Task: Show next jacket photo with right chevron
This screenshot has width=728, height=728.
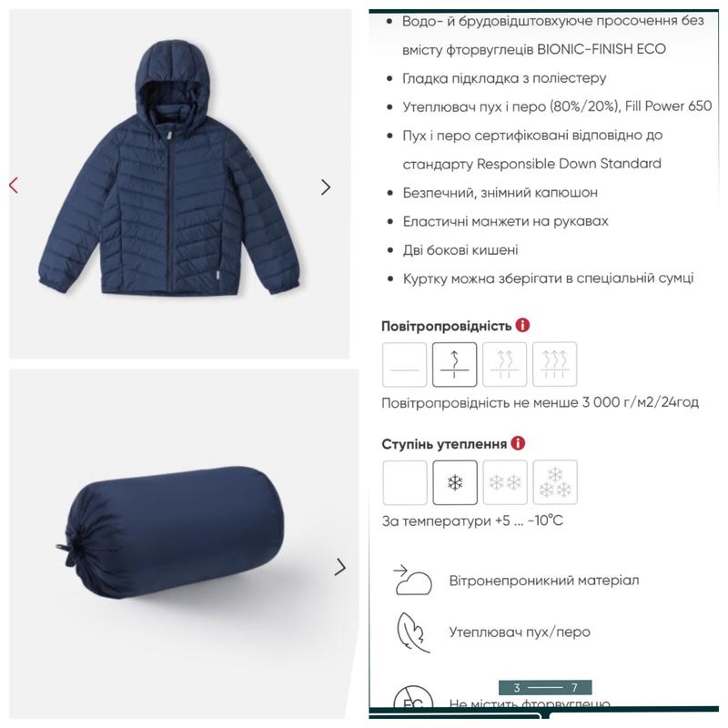Action: pyautogui.click(x=326, y=187)
